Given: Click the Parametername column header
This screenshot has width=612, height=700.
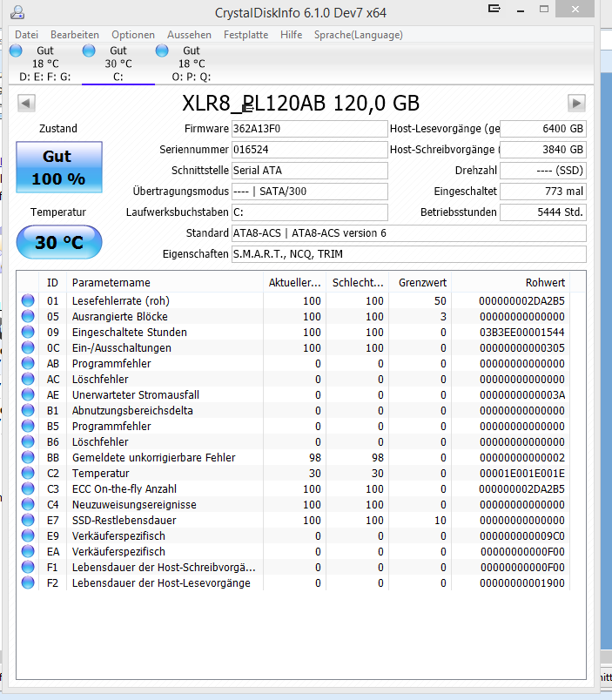Looking at the screenshot, I should 165,283.
